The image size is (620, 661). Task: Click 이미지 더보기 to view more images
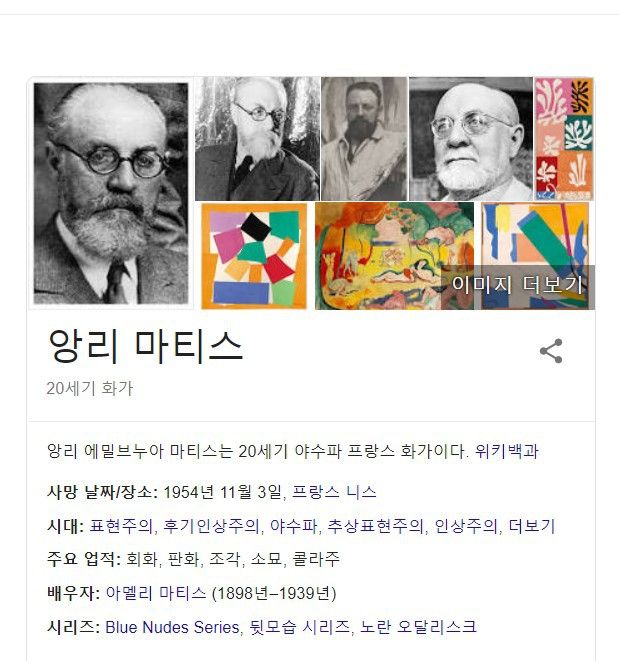coord(518,285)
